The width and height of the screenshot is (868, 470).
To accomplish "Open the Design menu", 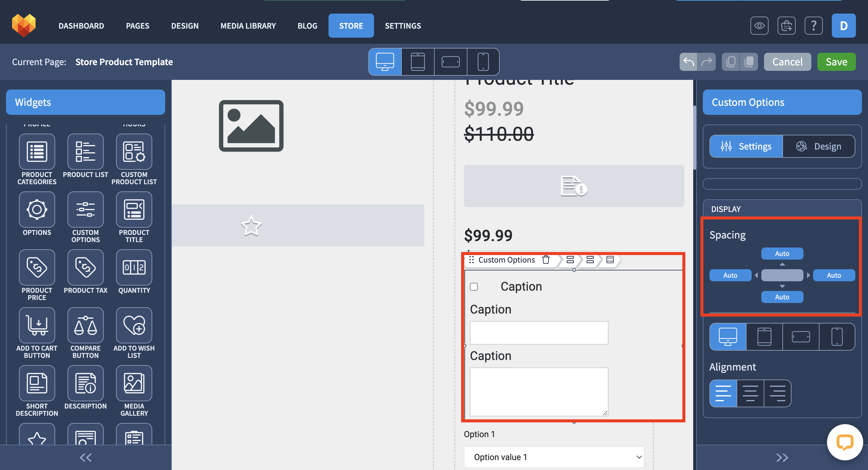I will [x=185, y=26].
